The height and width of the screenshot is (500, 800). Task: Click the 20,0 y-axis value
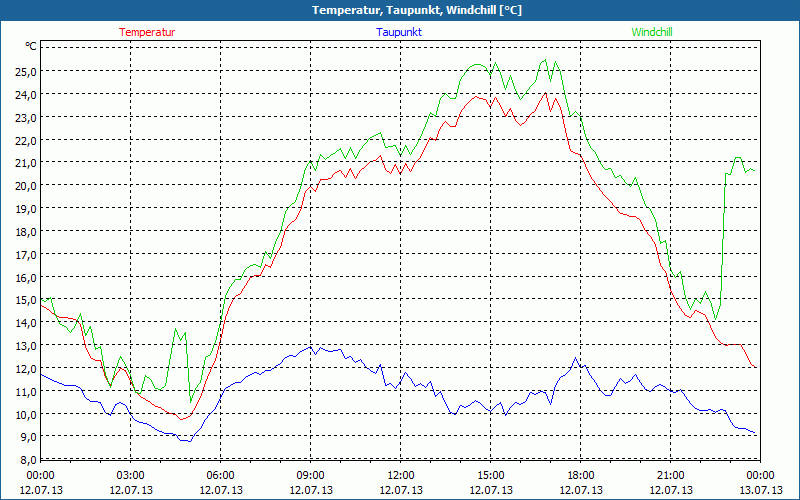pyautogui.click(x=26, y=186)
